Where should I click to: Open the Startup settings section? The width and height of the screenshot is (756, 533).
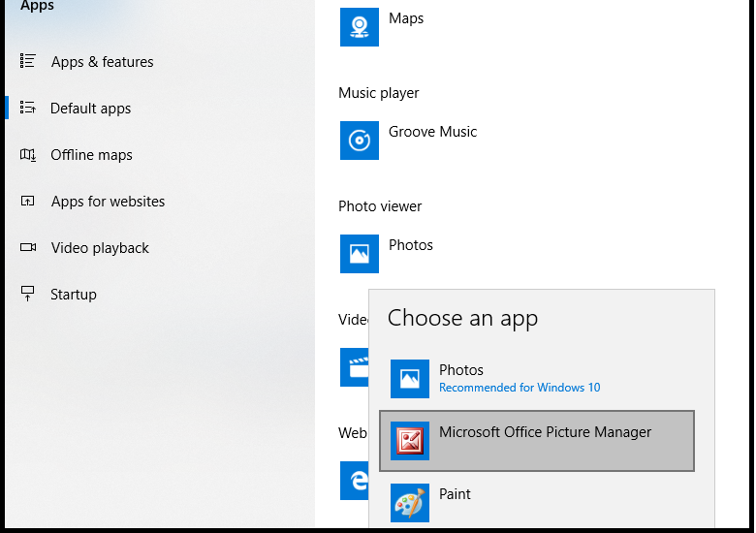pyautogui.click(x=74, y=294)
